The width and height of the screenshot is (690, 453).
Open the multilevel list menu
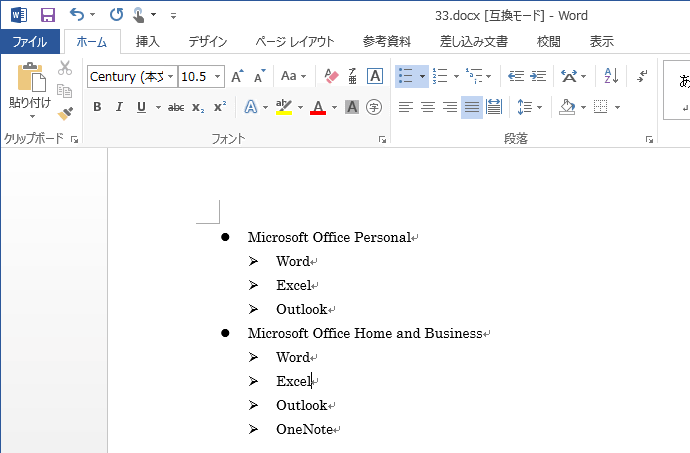[478, 77]
